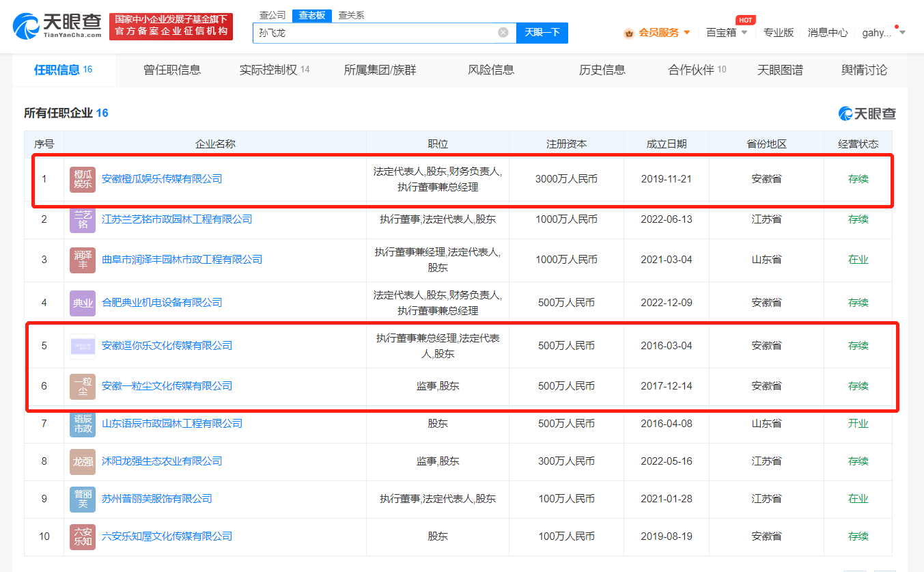Switch to the 查公司 search tab
This screenshot has height=572, width=924.
click(273, 15)
